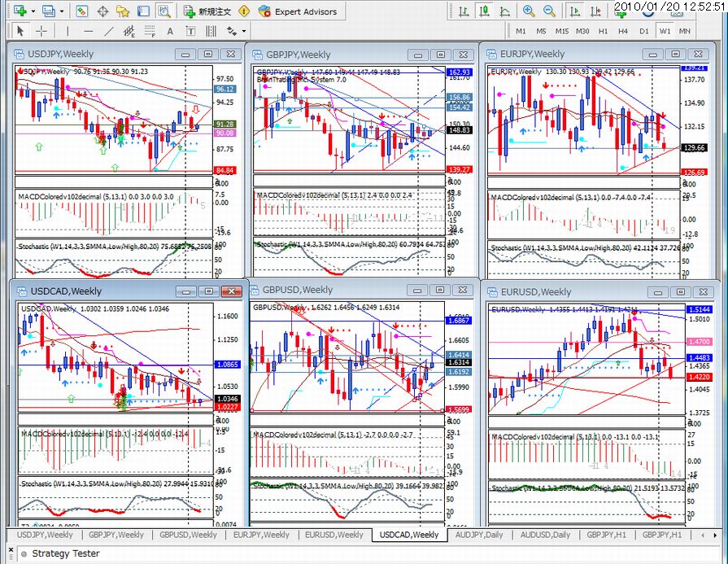Toggle chart shift from right edge
The width and height of the screenshot is (728, 564).
595,11
